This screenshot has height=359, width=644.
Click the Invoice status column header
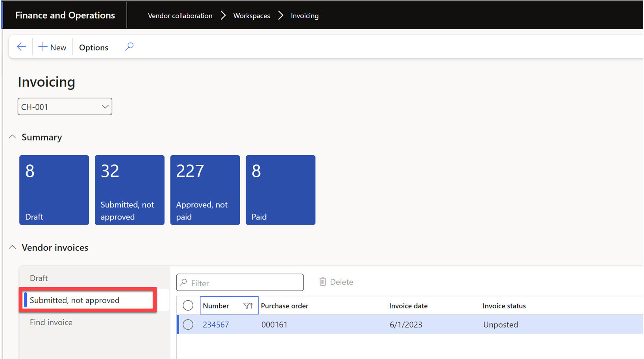(x=504, y=306)
